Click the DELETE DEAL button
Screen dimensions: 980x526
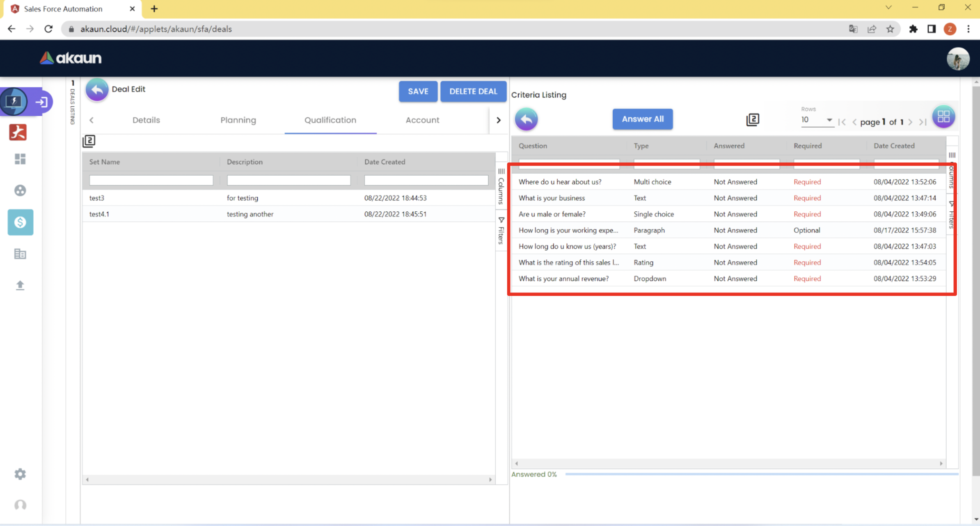tap(473, 91)
